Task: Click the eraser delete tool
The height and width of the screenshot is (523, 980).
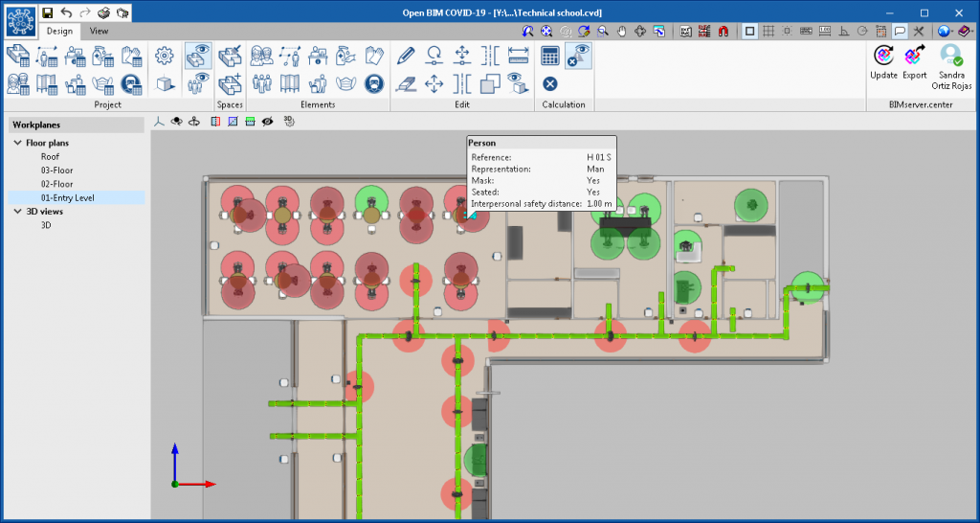Action: click(x=406, y=83)
